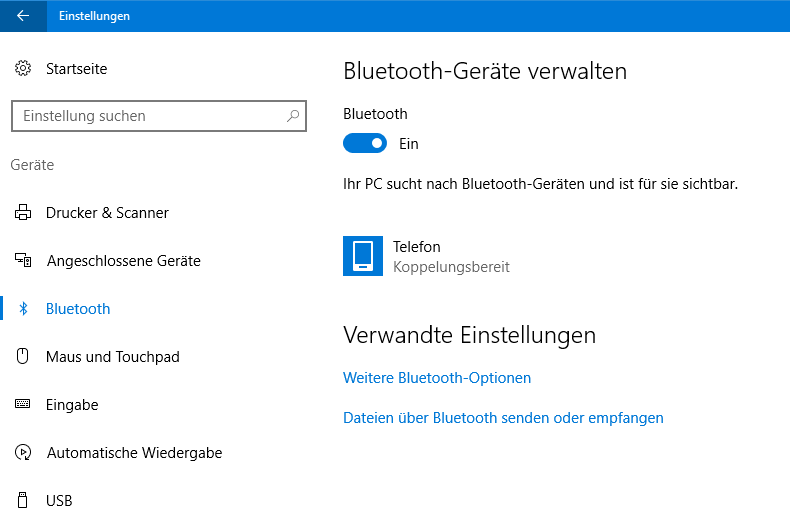Select the Bluetooth symbol icon in sidebar
The height and width of the screenshot is (517, 790).
[23, 309]
